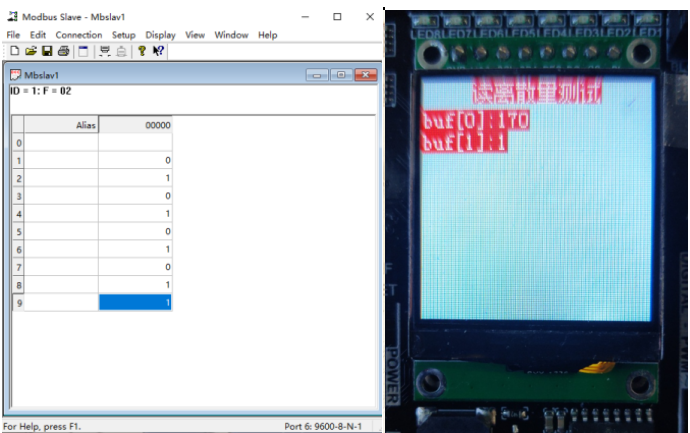Click the 00000 column header
Viewport: 690px width, 433px height.
pos(136,125)
